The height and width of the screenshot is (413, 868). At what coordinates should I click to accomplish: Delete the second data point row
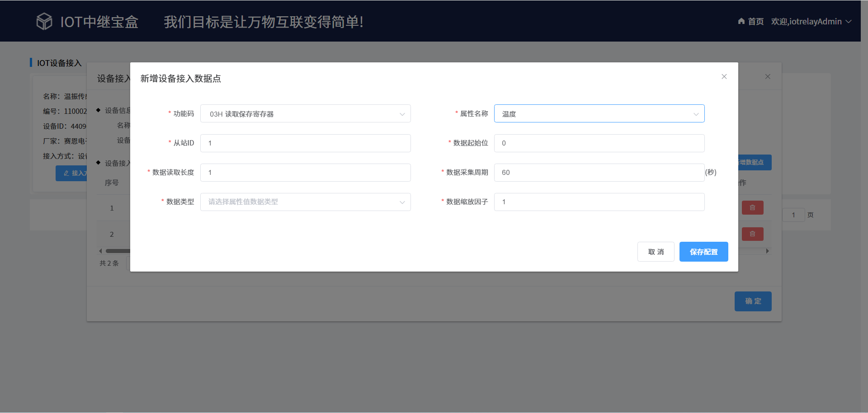(x=752, y=234)
